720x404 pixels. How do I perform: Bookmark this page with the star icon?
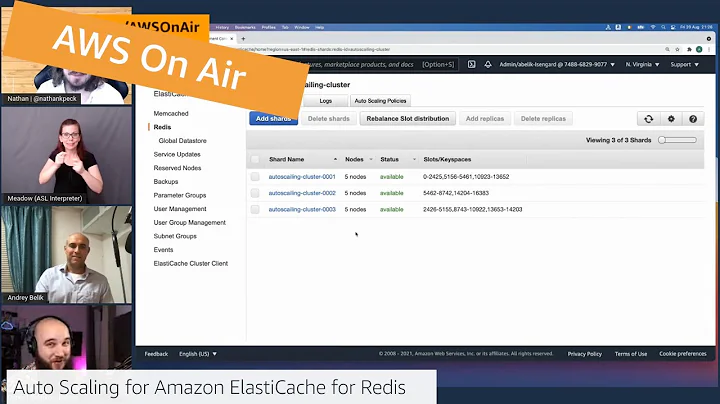(677, 49)
